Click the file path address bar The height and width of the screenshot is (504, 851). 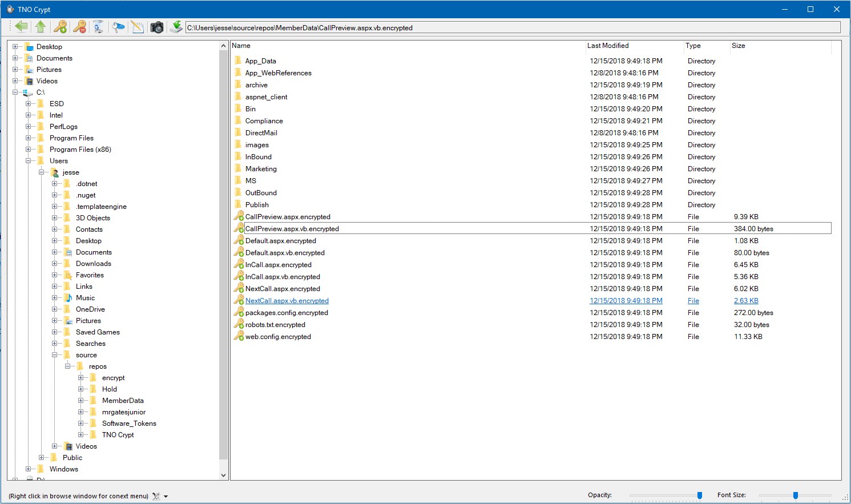[x=400, y=27]
